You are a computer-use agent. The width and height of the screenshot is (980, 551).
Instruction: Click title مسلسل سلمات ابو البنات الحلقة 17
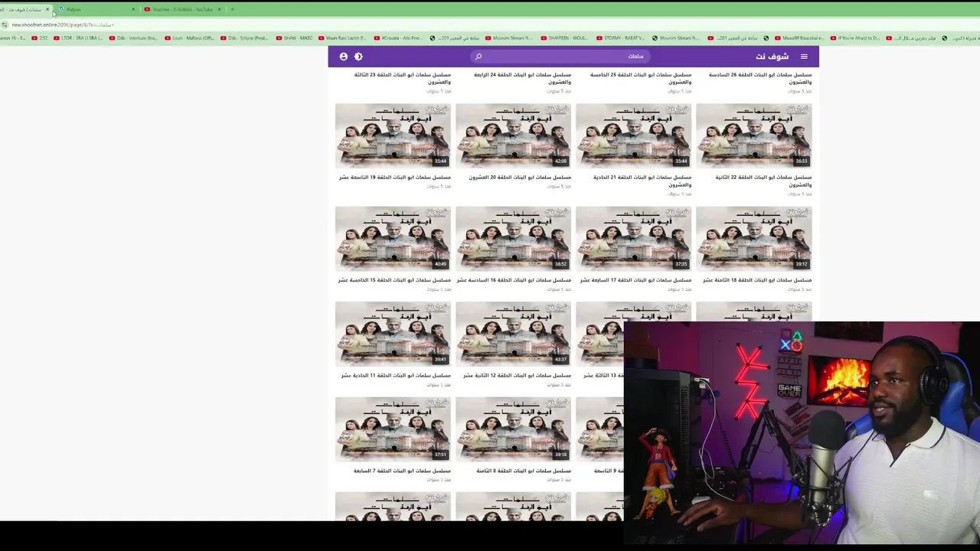pos(635,280)
